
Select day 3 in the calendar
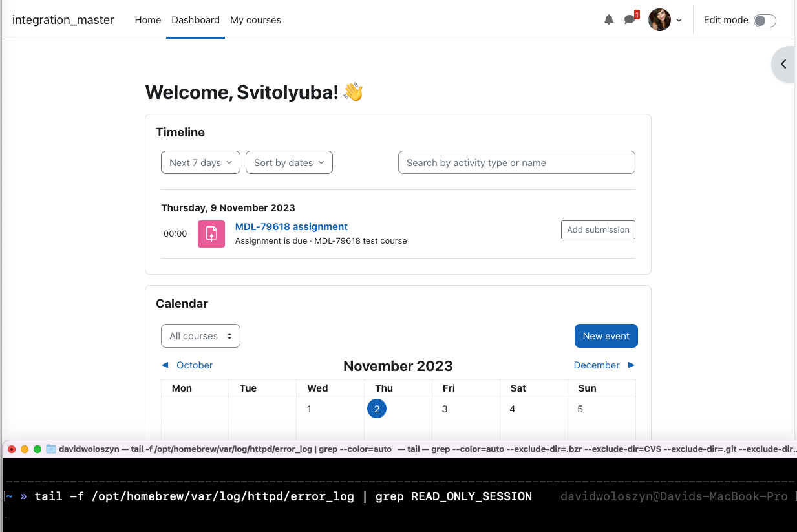click(445, 409)
